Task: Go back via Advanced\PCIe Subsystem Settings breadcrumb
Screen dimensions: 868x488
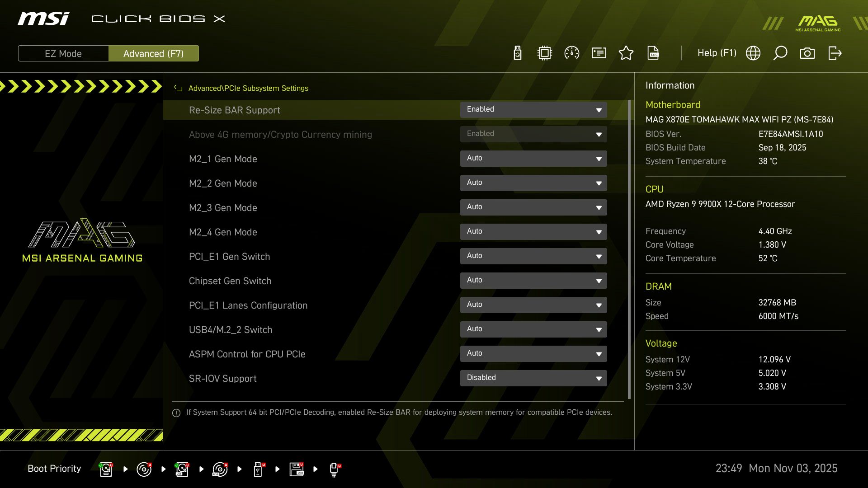Action: click(x=248, y=88)
